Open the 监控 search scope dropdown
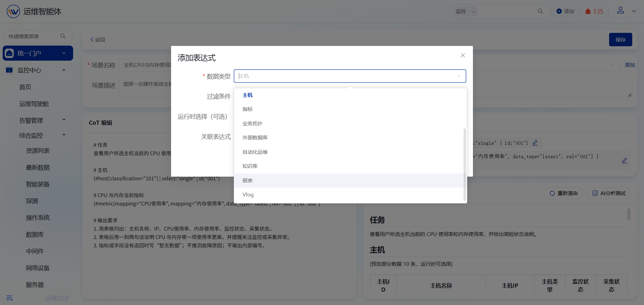The width and height of the screenshot is (644, 305). (465, 11)
